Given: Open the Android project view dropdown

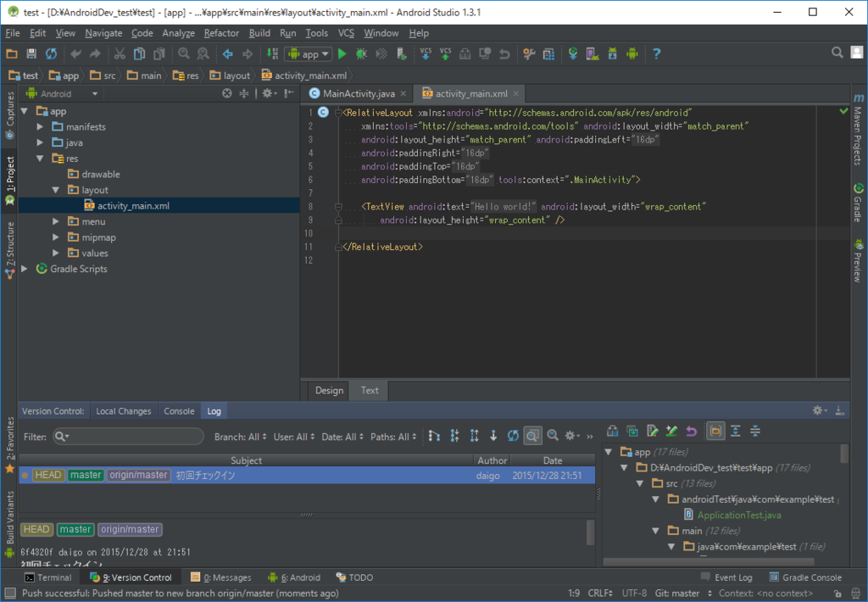Looking at the screenshot, I should tap(62, 93).
